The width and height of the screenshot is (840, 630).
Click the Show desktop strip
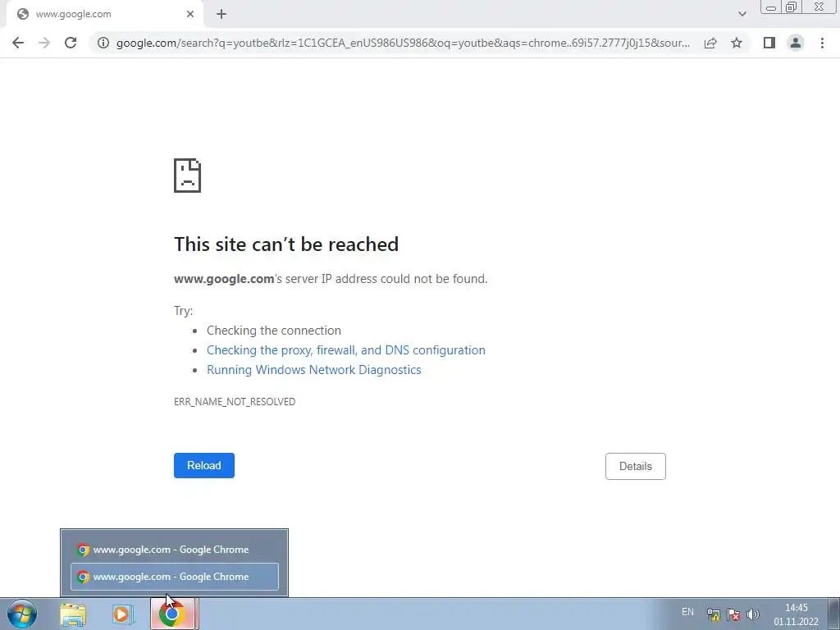coord(833,614)
